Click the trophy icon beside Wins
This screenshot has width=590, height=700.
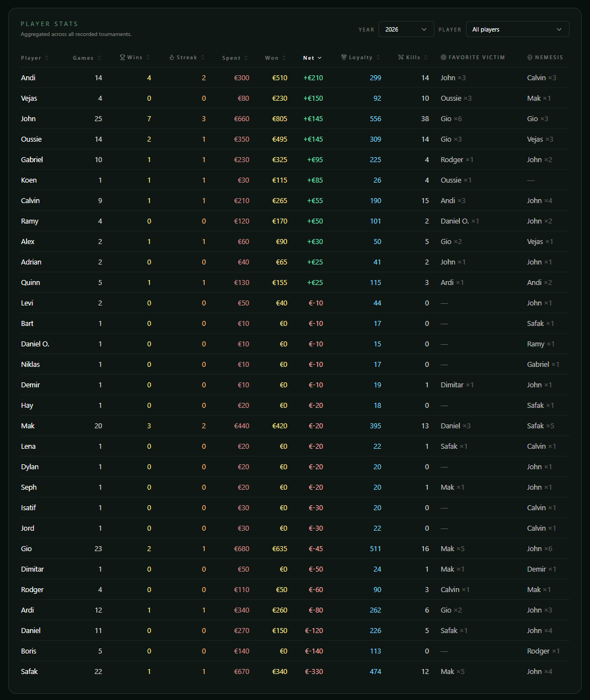(x=122, y=58)
